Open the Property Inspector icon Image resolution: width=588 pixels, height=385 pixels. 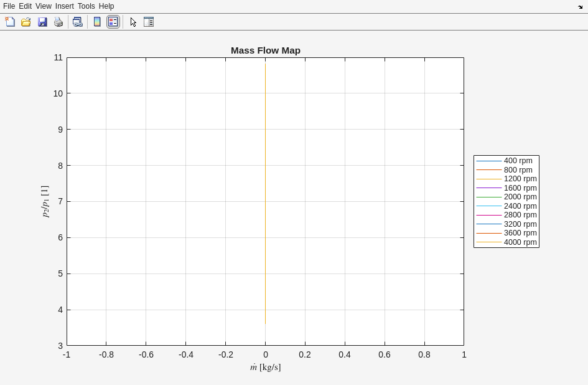[x=149, y=22]
